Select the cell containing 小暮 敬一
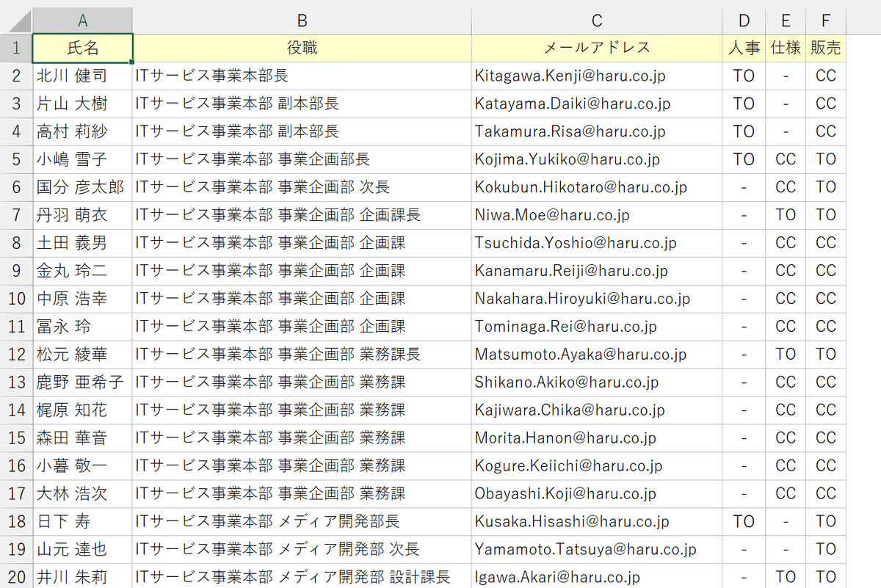881x588 pixels. 83,466
